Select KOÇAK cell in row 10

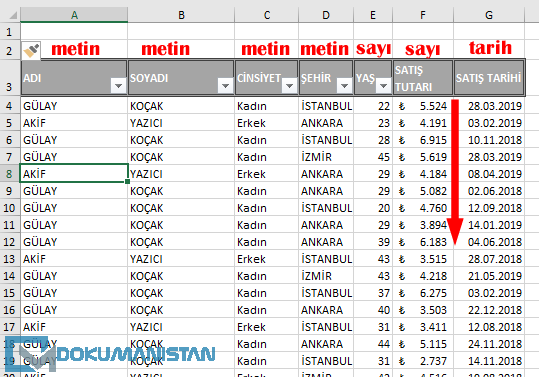pos(181,208)
